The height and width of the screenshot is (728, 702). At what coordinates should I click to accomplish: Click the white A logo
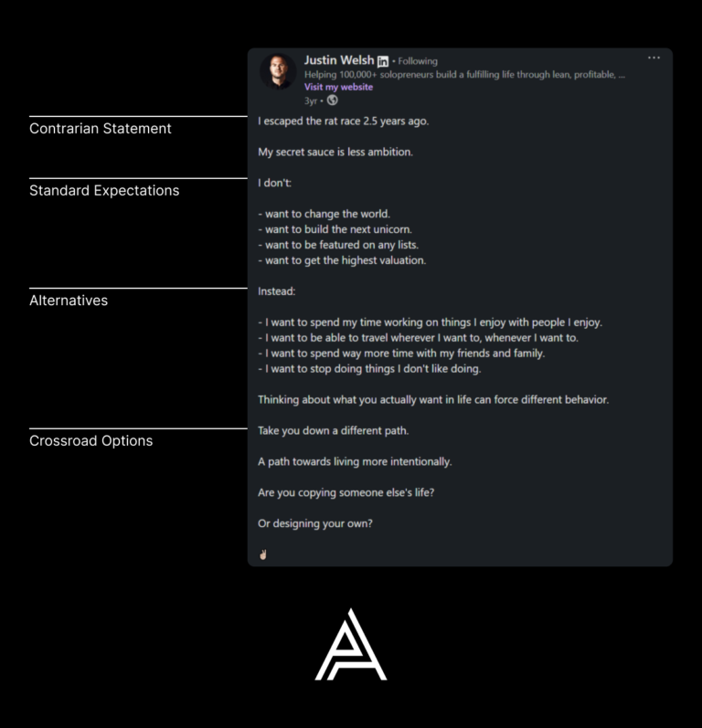(351, 645)
